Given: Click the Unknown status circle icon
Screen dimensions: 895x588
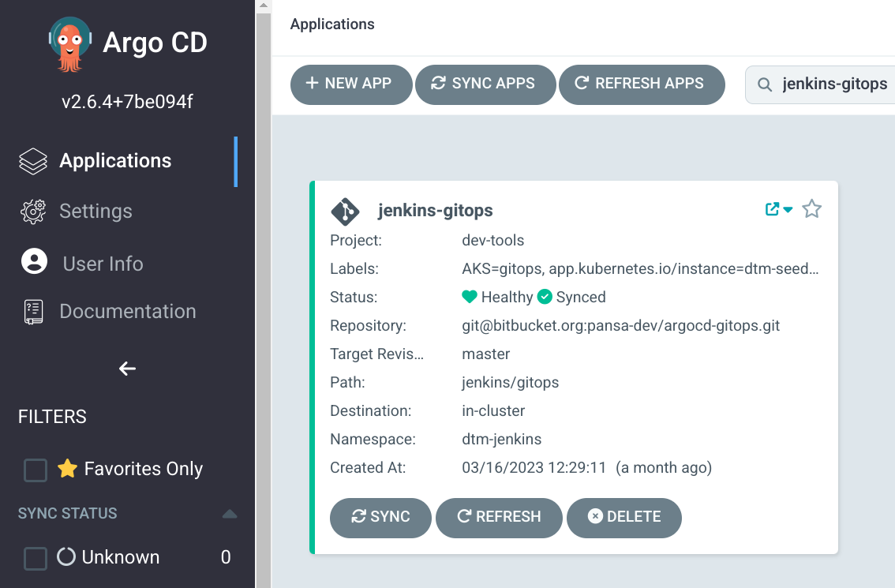Looking at the screenshot, I should pyautogui.click(x=66, y=556).
